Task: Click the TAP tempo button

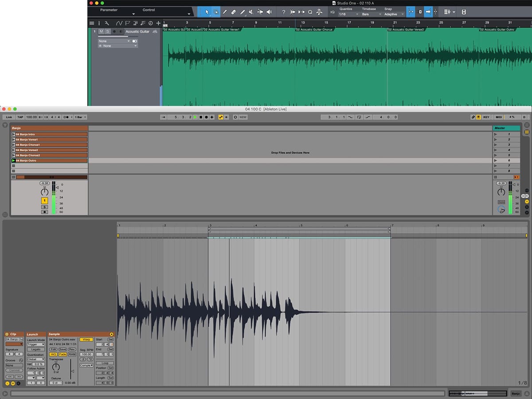Action: (x=20, y=117)
